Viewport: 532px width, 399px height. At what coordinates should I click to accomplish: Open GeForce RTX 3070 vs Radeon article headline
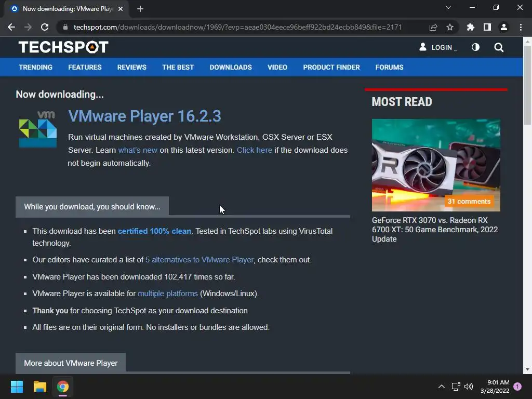435,229
